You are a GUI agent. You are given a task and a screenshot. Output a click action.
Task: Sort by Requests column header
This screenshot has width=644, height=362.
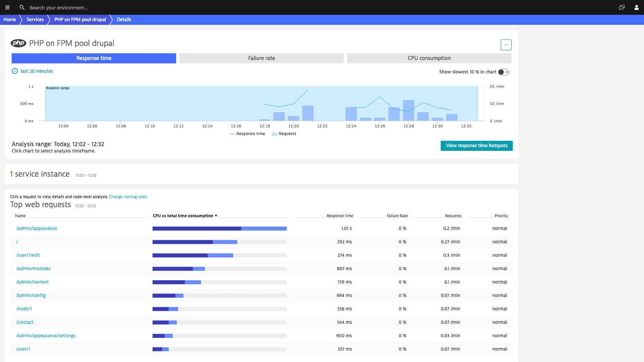453,216
